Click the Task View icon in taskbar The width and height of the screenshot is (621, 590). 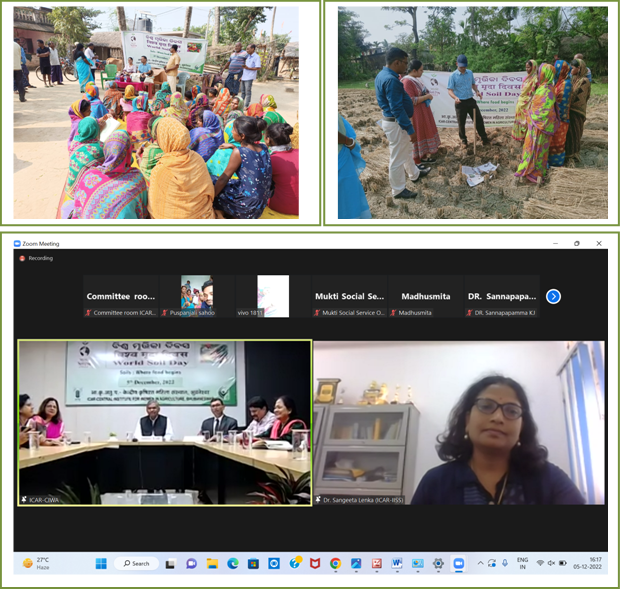click(x=171, y=563)
